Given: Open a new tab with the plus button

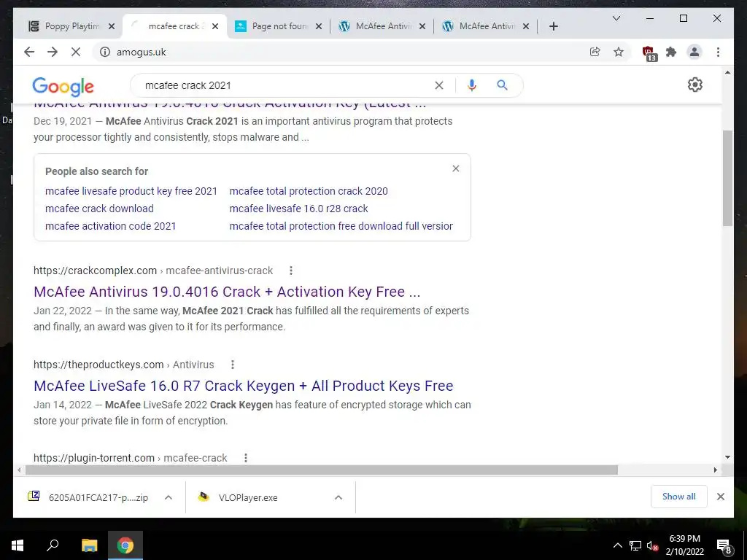Looking at the screenshot, I should tap(553, 26).
